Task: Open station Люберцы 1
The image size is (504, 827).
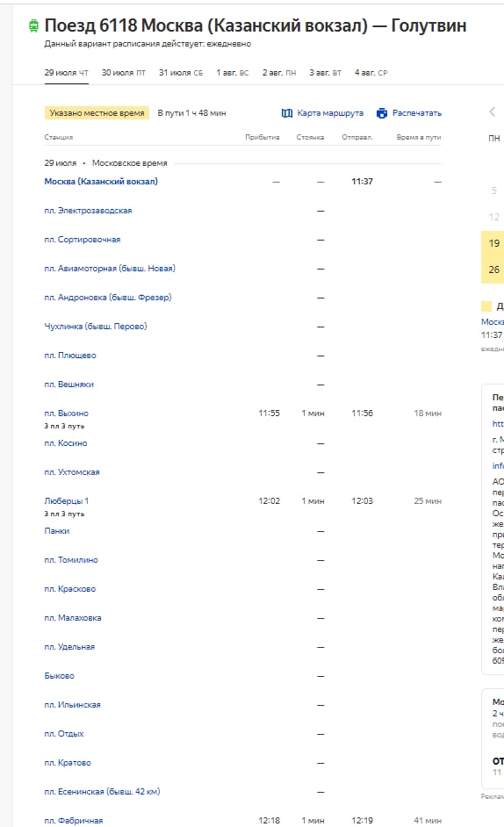Action: coord(67,501)
